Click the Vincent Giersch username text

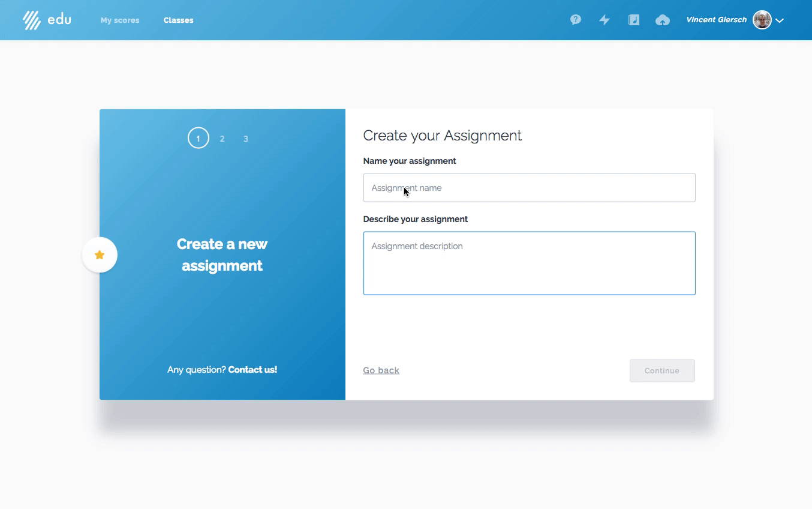(x=717, y=20)
